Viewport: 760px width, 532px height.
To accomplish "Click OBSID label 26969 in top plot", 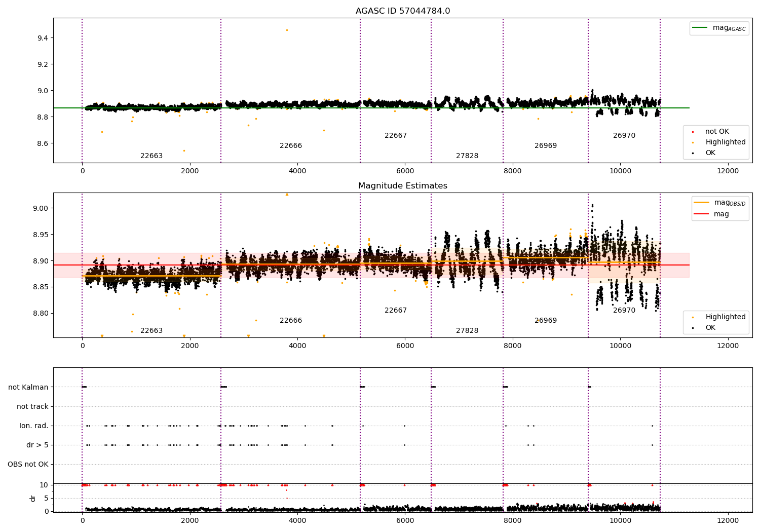I will (x=546, y=145).
